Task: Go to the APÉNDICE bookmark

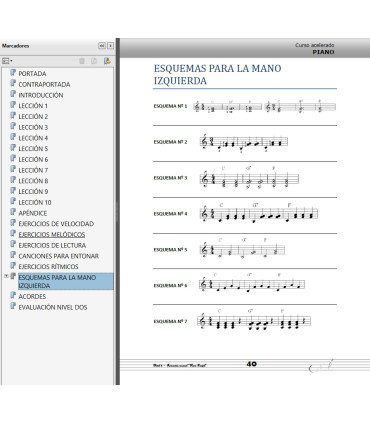Action: (x=33, y=213)
